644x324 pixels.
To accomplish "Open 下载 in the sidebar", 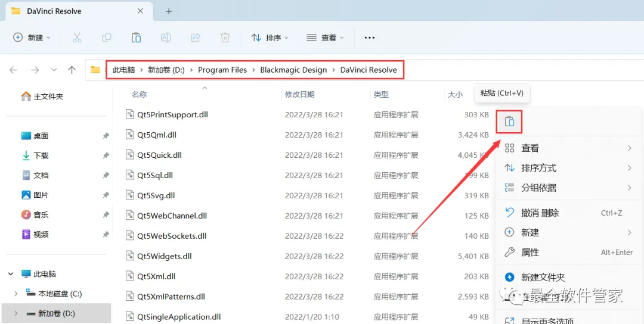I will click(x=35, y=155).
